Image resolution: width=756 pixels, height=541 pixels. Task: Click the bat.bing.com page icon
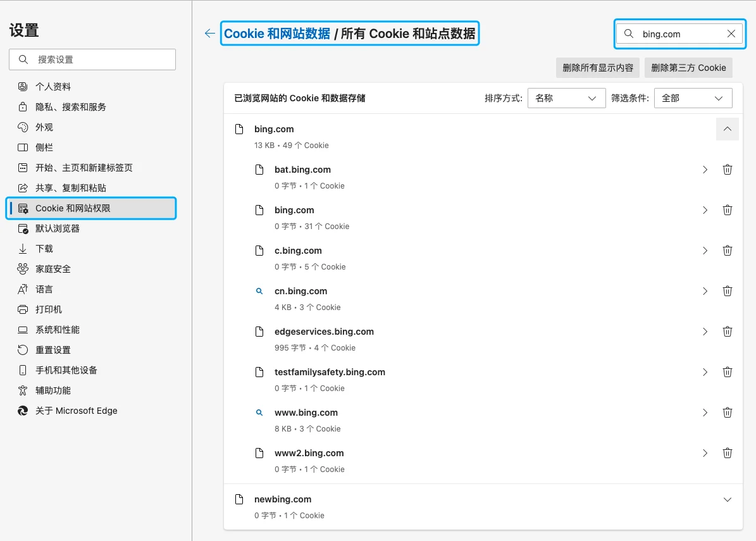pyautogui.click(x=259, y=170)
